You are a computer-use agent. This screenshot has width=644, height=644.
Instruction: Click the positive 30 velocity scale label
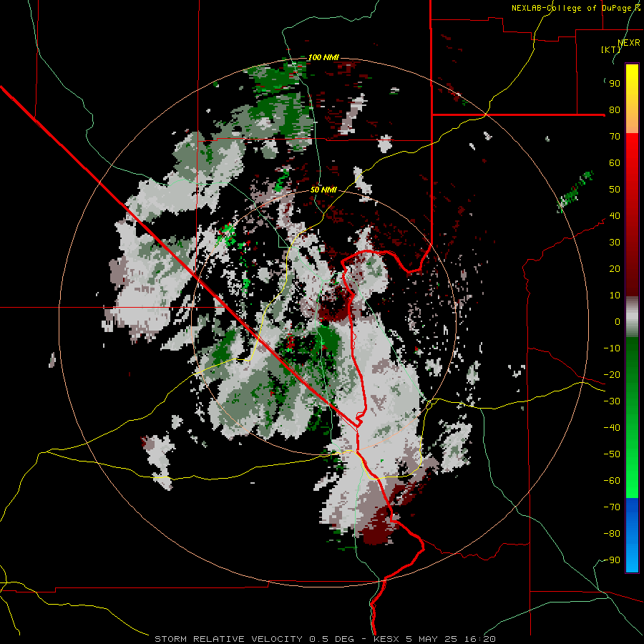coord(615,243)
